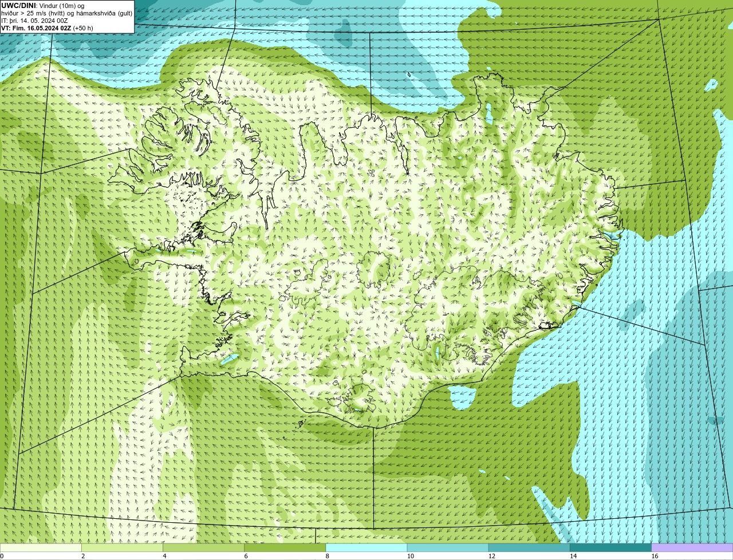The width and height of the screenshot is (733, 560).
Task: Click the 6–8 m/s olive green legend swatch
Action: [x=285, y=547]
